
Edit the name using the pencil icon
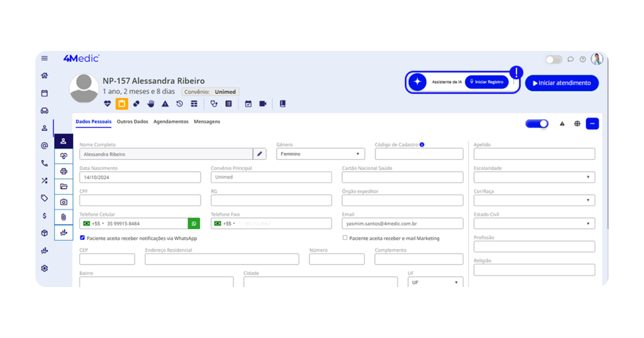pyautogui.click(x=259, y=154)
